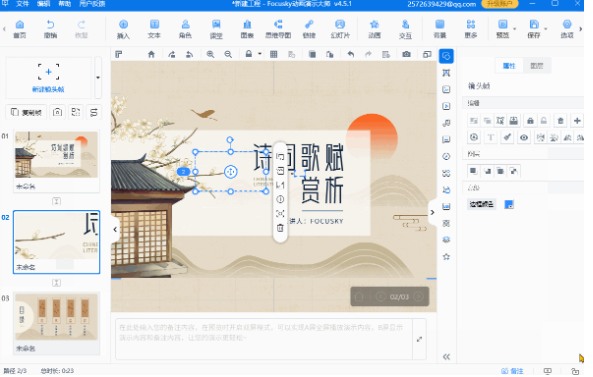Expand the new frame type dropdown arrow
Screen dimensions: 593x377
pyautogui.click(x=98, y=78)
